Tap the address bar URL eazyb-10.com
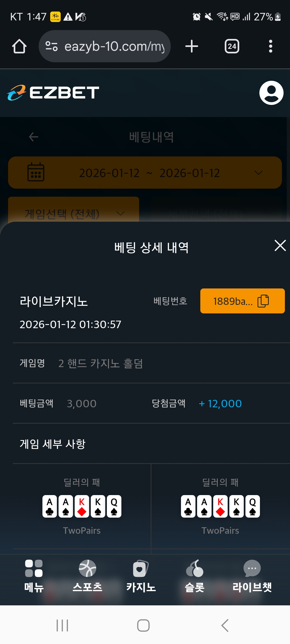The image size is (290, 644). [x=114, y=46]
